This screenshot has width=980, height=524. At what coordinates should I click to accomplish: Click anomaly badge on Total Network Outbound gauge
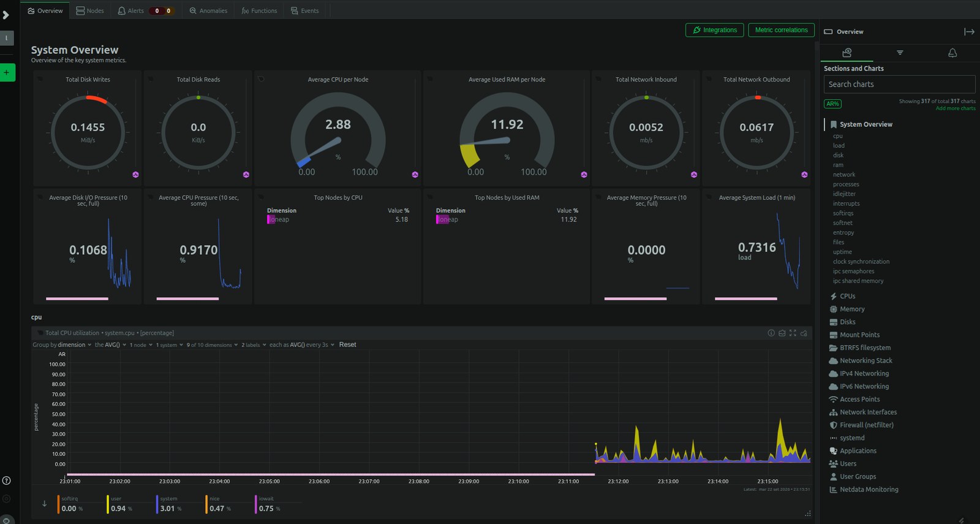click(804, 175)
